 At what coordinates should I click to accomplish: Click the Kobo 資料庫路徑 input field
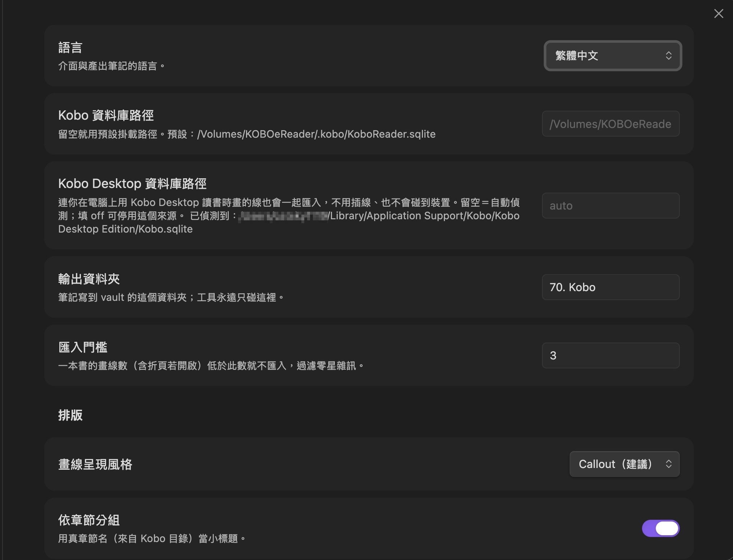tap(610, 124)
